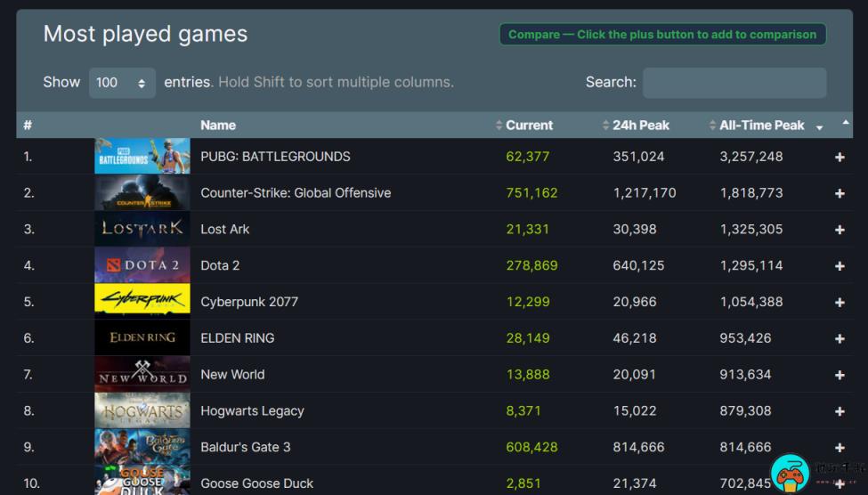Click the plus icon for Lost Ark

840,230
